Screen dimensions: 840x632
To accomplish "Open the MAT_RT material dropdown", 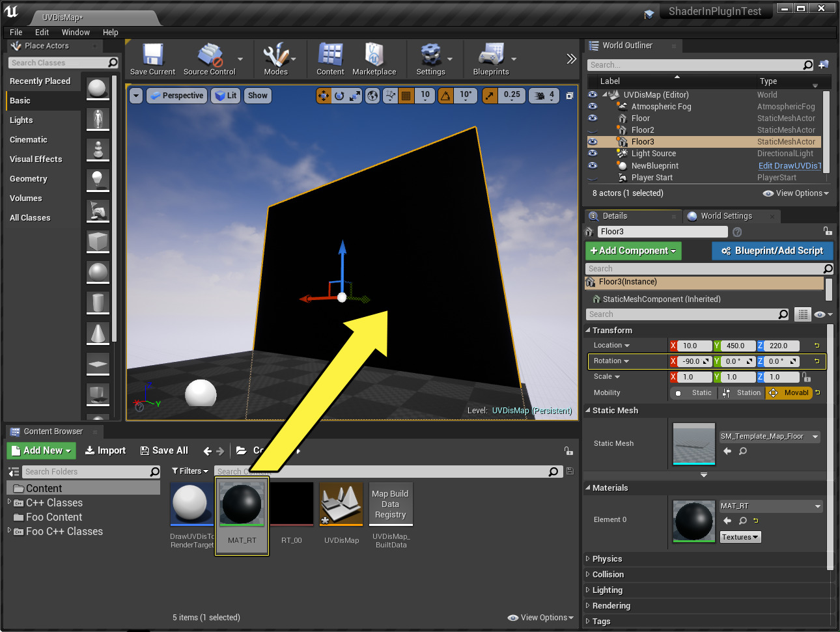I will coord(817,506).
